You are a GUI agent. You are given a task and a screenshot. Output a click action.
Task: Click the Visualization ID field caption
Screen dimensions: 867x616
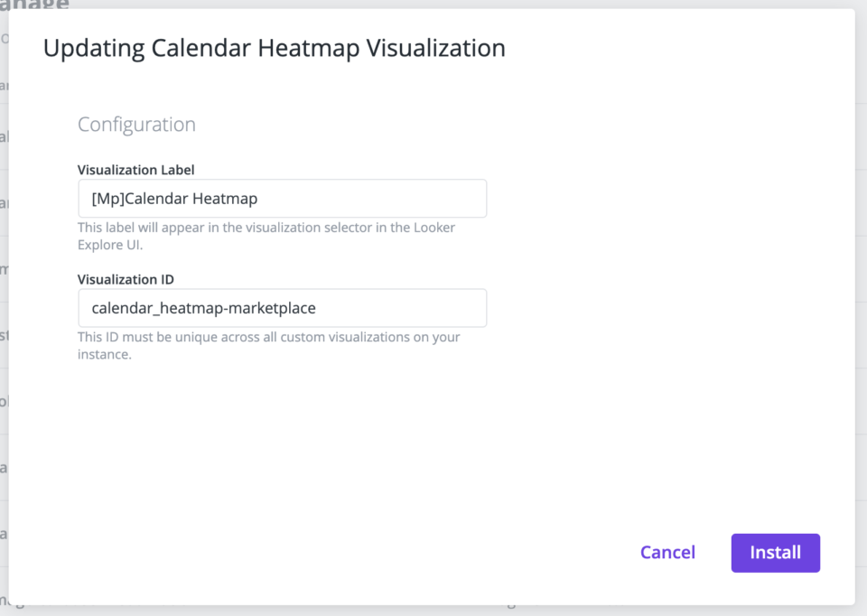coord(126,279)
